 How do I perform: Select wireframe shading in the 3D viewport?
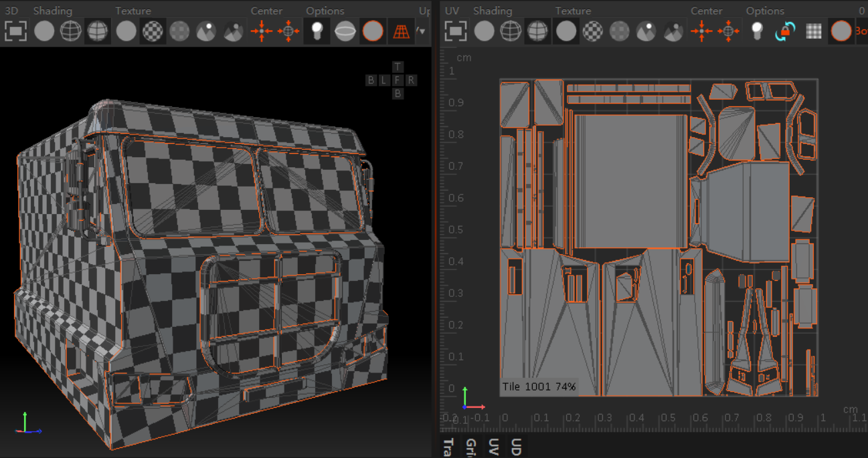tap(71, 31)
